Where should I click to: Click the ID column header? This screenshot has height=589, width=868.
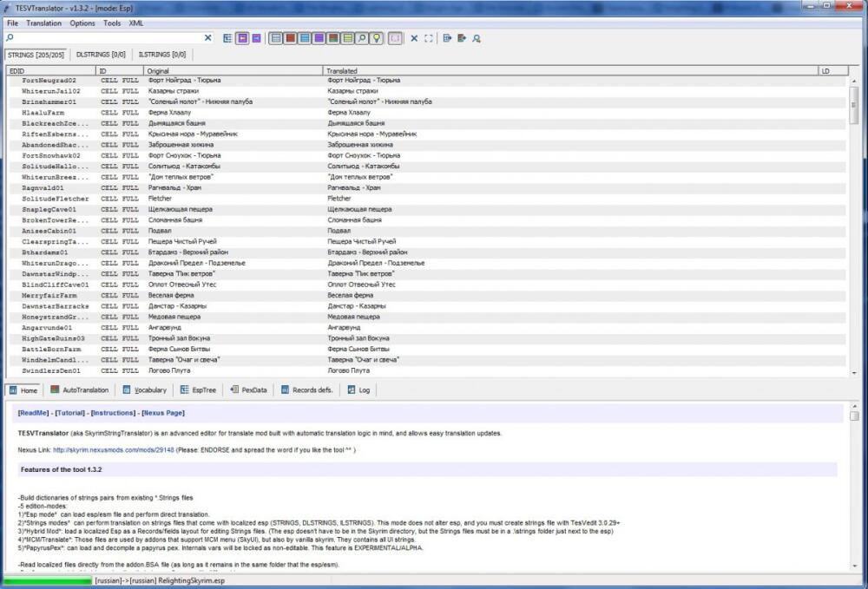120,71
